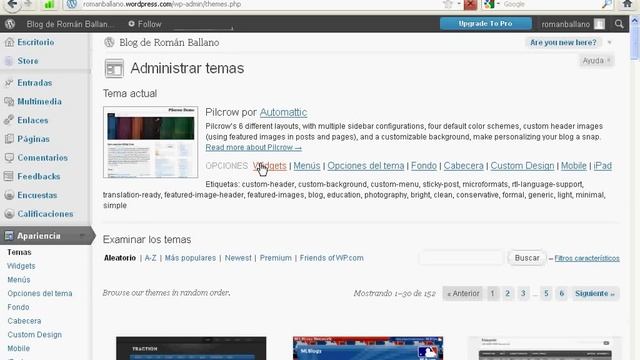Click the Apariencia sidebar heading
The height and width of the screenshot is (360, 640).
pos(39,236)
